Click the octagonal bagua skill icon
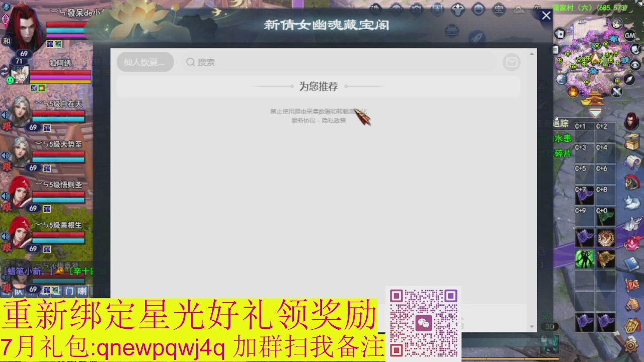 point(606,238)
